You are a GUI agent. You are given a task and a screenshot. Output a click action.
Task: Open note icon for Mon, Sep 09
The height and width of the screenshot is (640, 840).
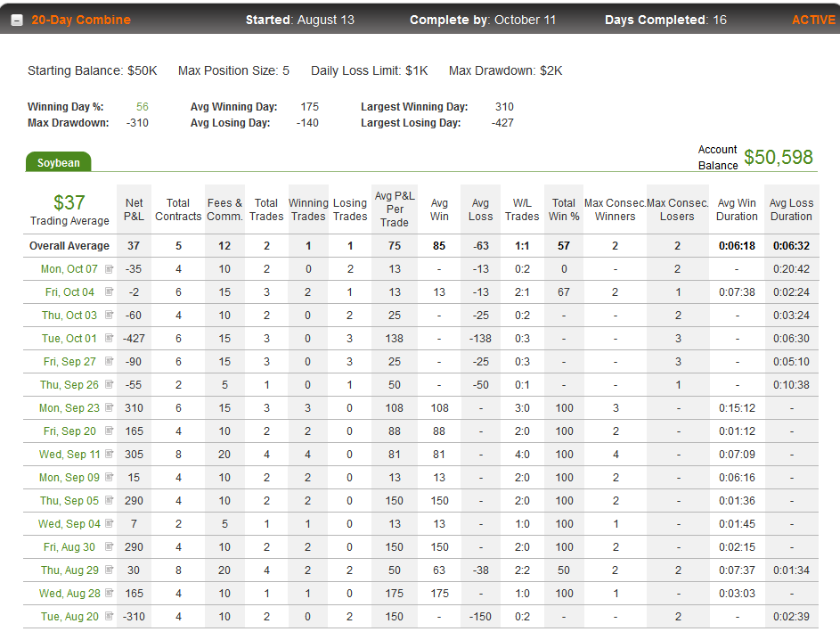coord(110,477)
